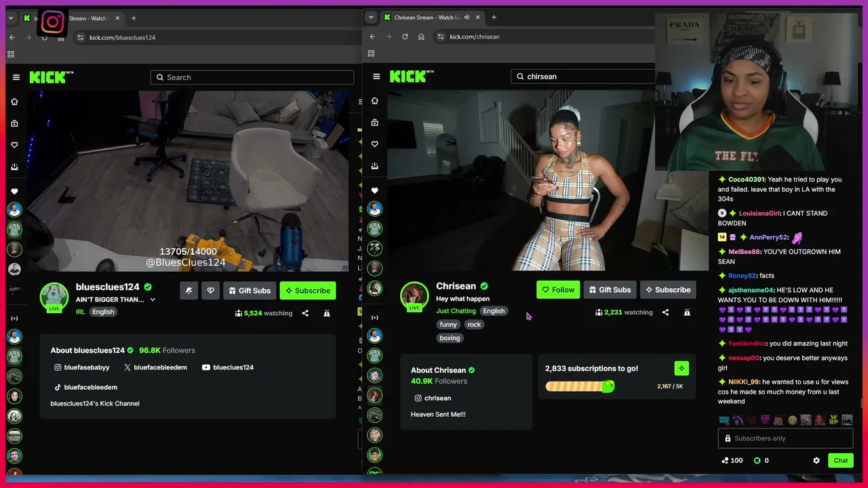Click Gift Subs on the Chrisean channel
This screenshot has height=488, width=868.
[610, 290]
